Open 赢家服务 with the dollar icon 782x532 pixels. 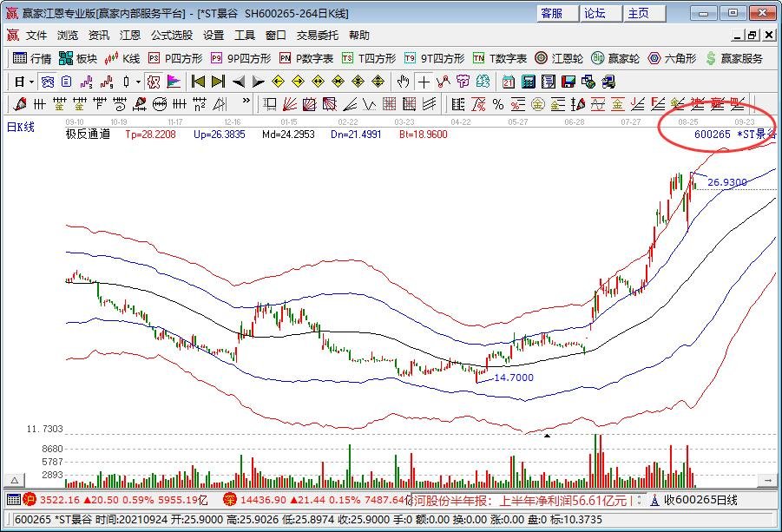click(x=734, y=58)
